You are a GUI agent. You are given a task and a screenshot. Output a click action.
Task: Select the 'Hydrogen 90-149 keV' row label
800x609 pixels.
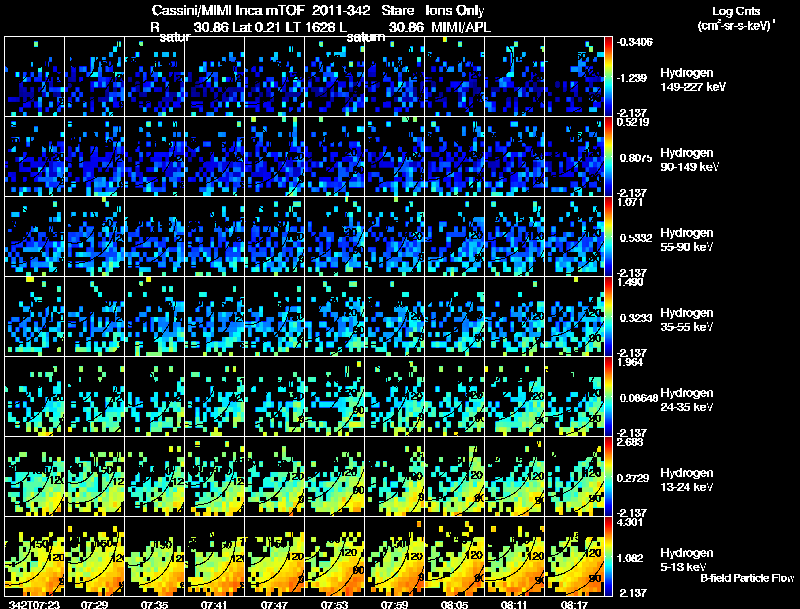coord(690,160)
